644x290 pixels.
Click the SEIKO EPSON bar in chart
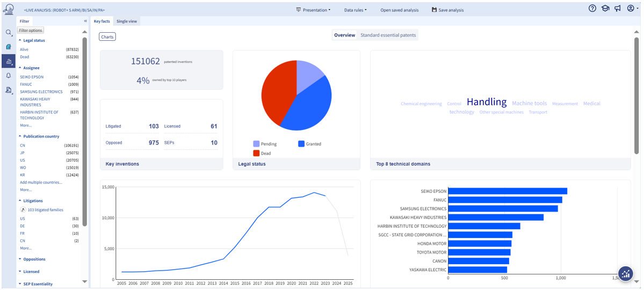click(507, 191)
